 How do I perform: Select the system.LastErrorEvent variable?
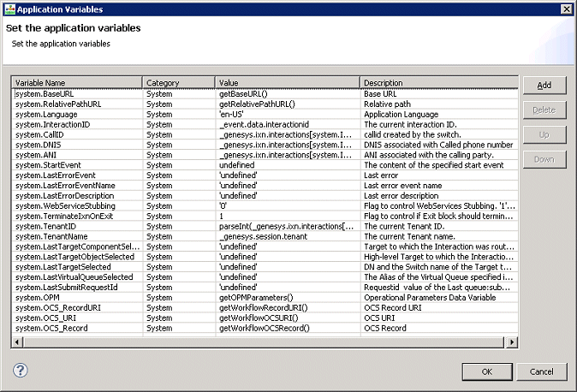(x=55, y=175)
